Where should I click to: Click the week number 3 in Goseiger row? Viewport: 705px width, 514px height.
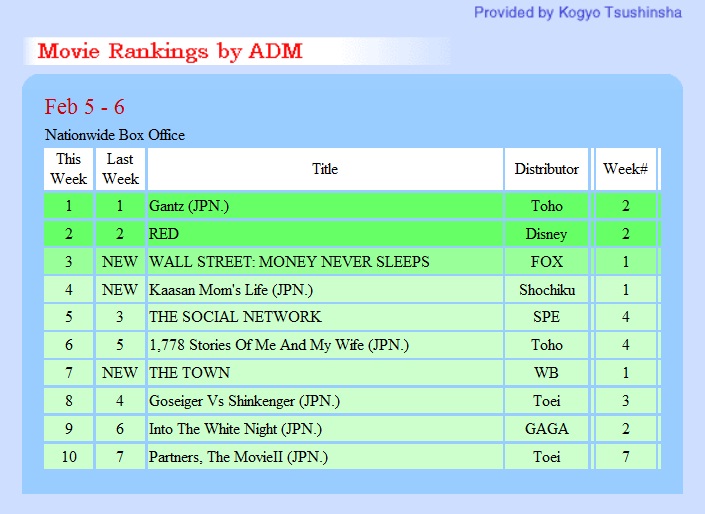[x=625, y=401]
